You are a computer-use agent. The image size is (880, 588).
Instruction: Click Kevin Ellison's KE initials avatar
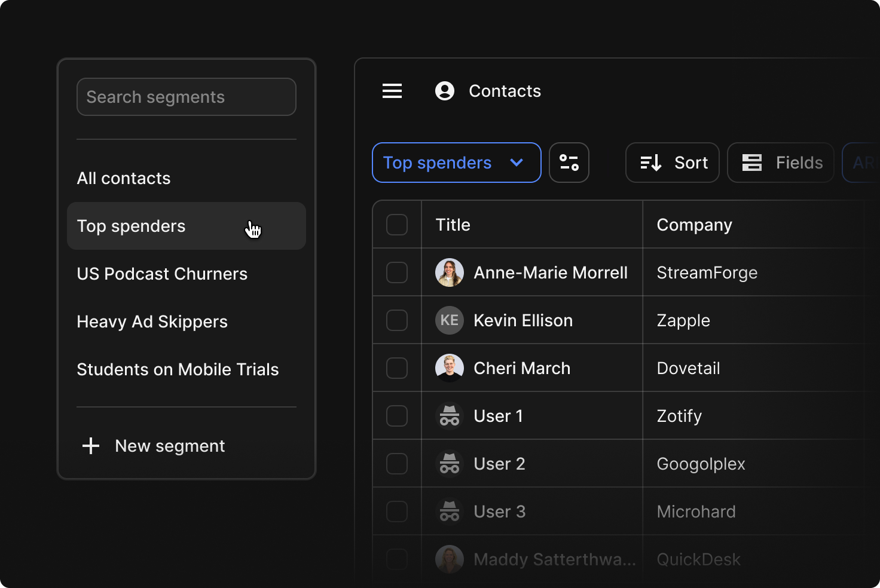[x=450, y=320]
